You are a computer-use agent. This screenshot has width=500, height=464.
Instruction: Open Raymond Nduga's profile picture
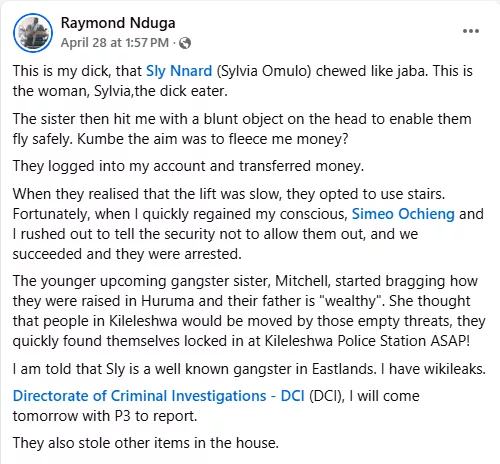[33, 33]
